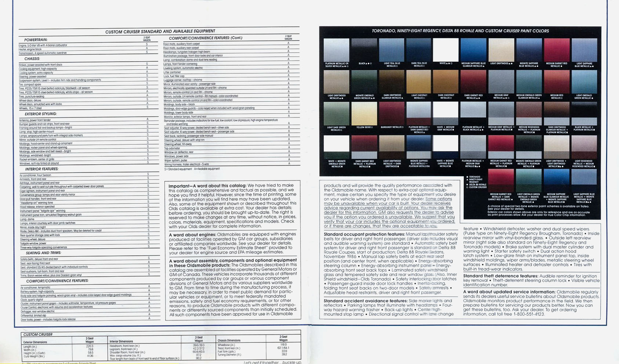Viewport: 619px width, 364px height.
Task: Pick White + Midnite Sapphire Blue two-tone swatch
Action: click(x=446, y=147)
